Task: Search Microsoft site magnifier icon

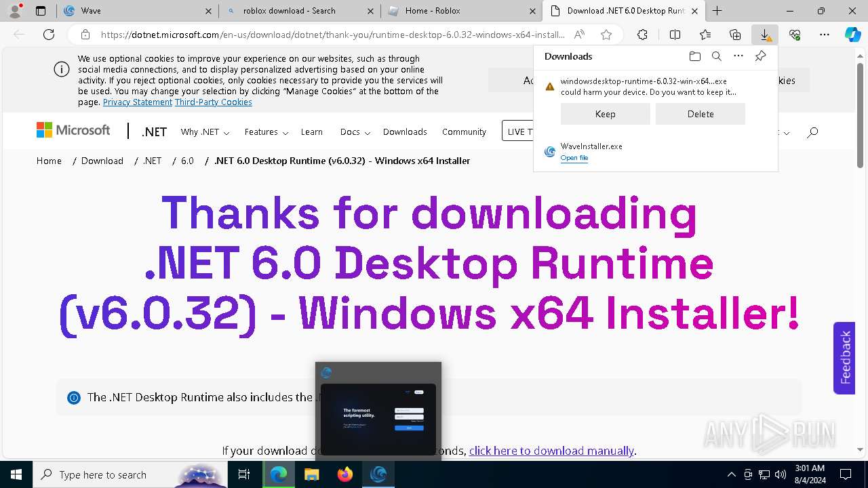Action: click(812, 132)
